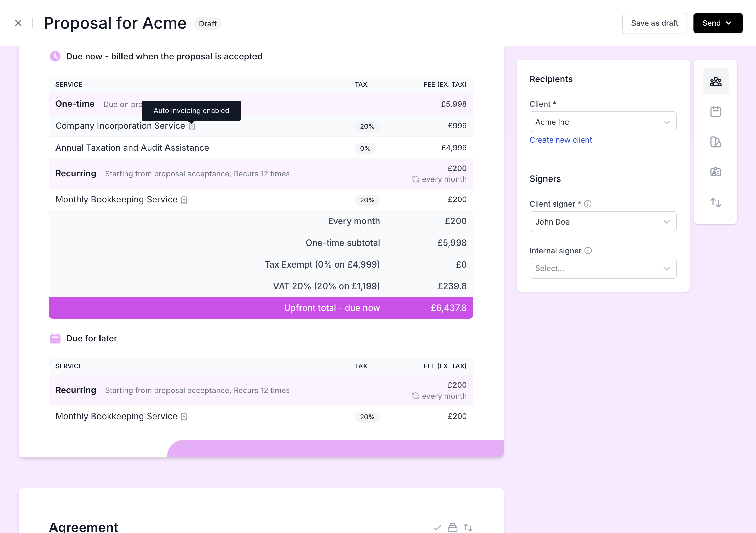Click the Tax Exempt (0% on £4,999) line
Viewport: 756px width, 533px height.
[x=322, y=264]
